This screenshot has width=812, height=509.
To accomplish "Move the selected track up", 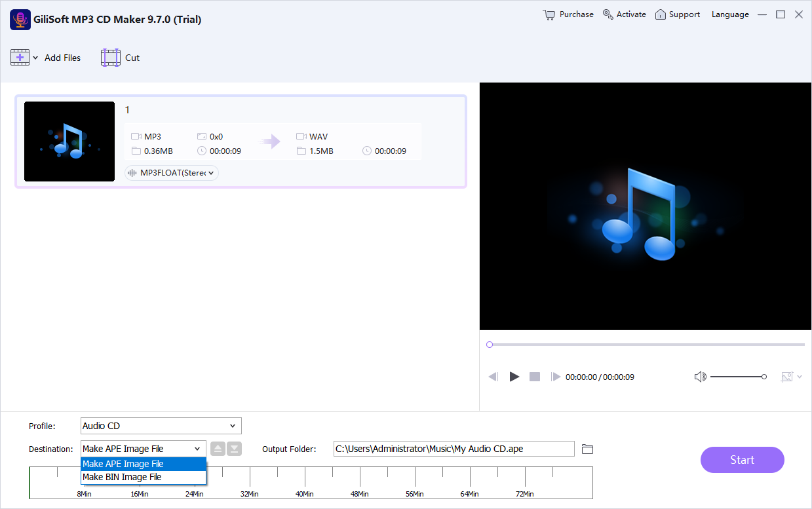I will coord(218,449).
